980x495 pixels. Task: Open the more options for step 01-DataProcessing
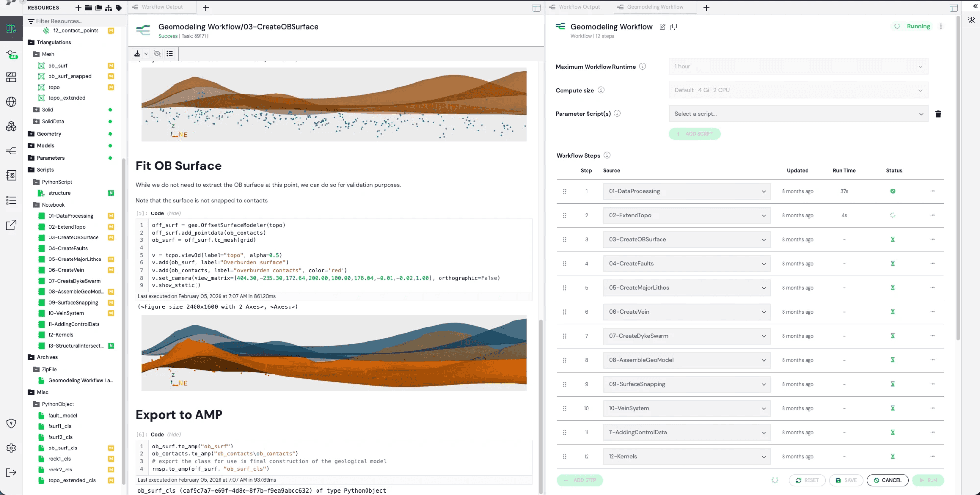932,191
